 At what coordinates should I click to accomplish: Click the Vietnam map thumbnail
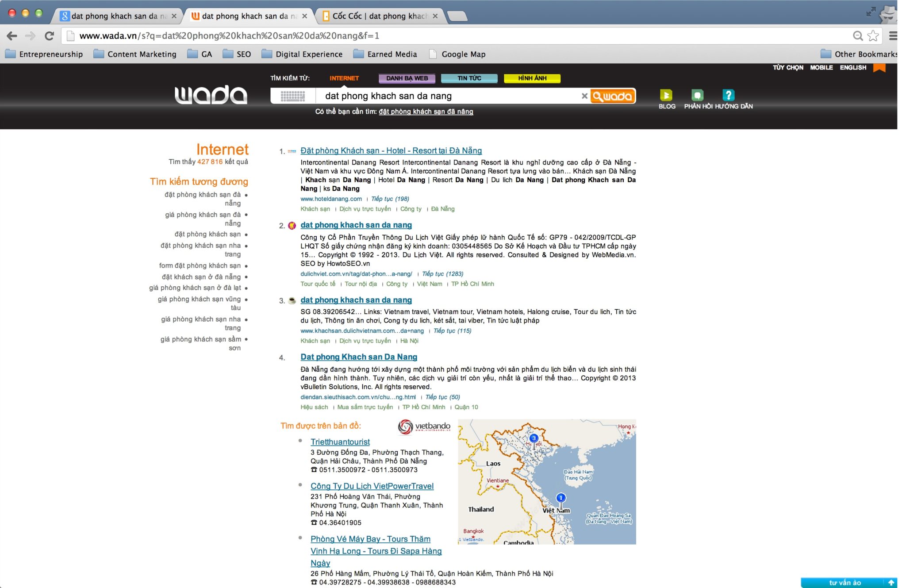(547, 481)
